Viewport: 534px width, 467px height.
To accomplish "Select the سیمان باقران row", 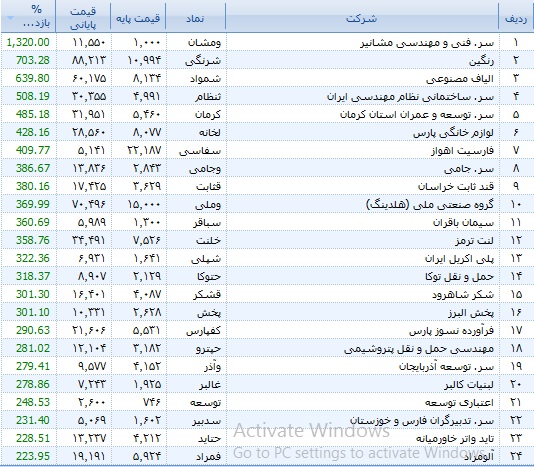I will pyautogui.click(x=267, y=222).
